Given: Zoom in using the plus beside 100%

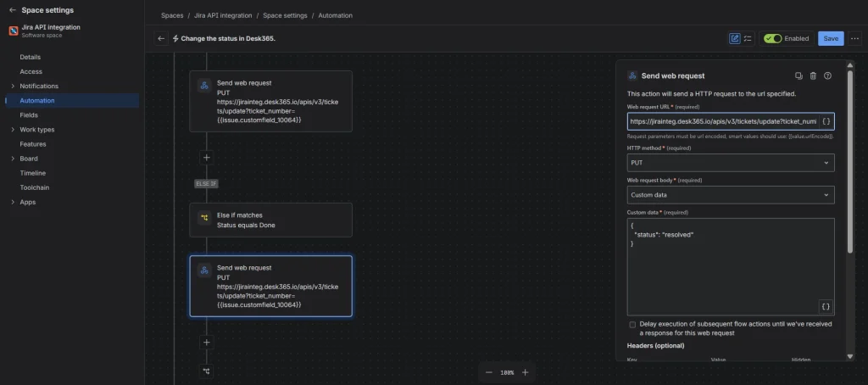Looking at the screenshot, I should pyautogui.click(x=526, y=372).
